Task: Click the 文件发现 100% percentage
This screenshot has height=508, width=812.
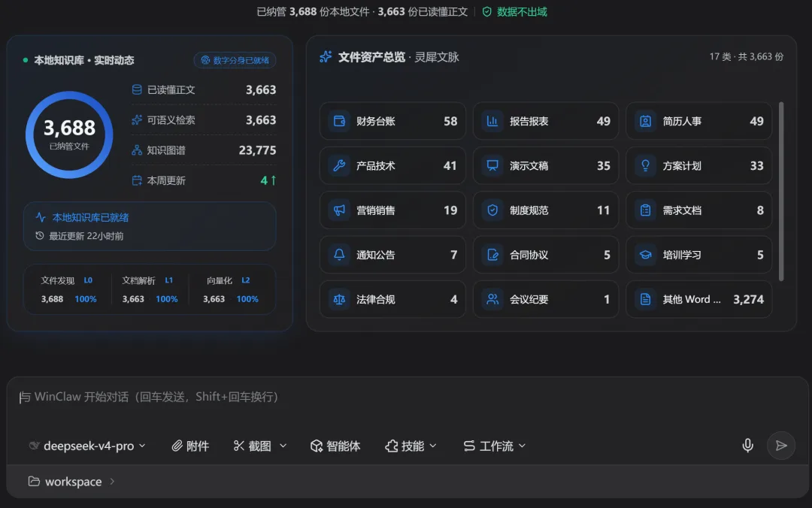Action: (x=86, y=299)
